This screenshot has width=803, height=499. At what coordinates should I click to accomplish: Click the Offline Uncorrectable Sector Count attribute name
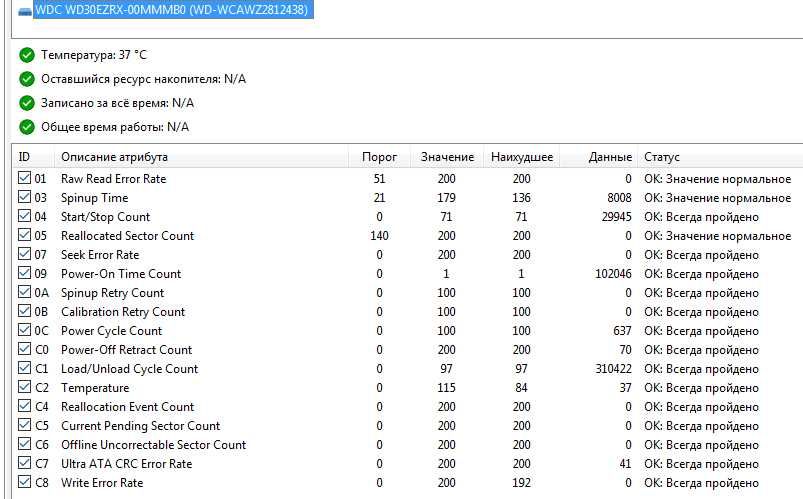point(154,444)
